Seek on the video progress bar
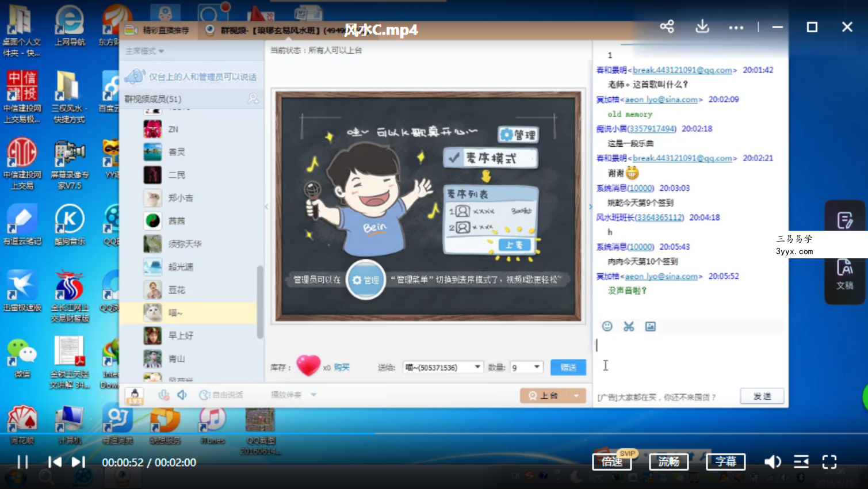This screenshot has width=868, height=489. pyautogui.click(x=434, y=433)
